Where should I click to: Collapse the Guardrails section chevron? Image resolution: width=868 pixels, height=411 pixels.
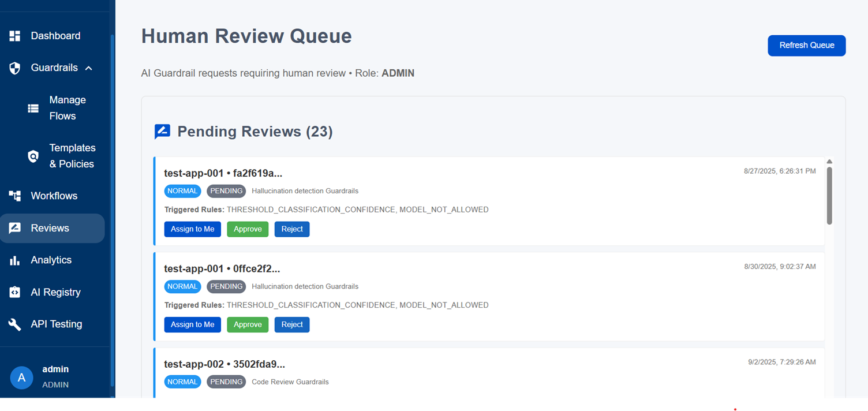coord(88,68)
